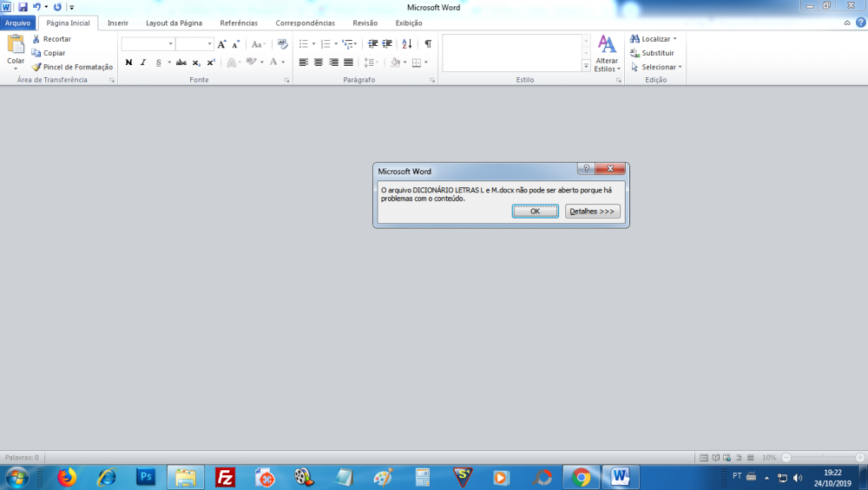Open the Parágrafo dialog launcher
This screenshot has height=490, width=868.
point(432,80)
